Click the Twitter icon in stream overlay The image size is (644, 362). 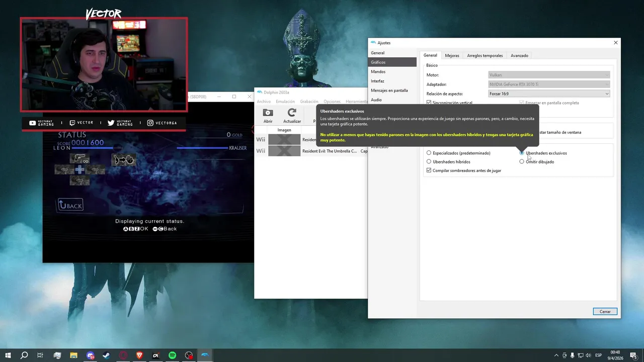coord(111,123)
